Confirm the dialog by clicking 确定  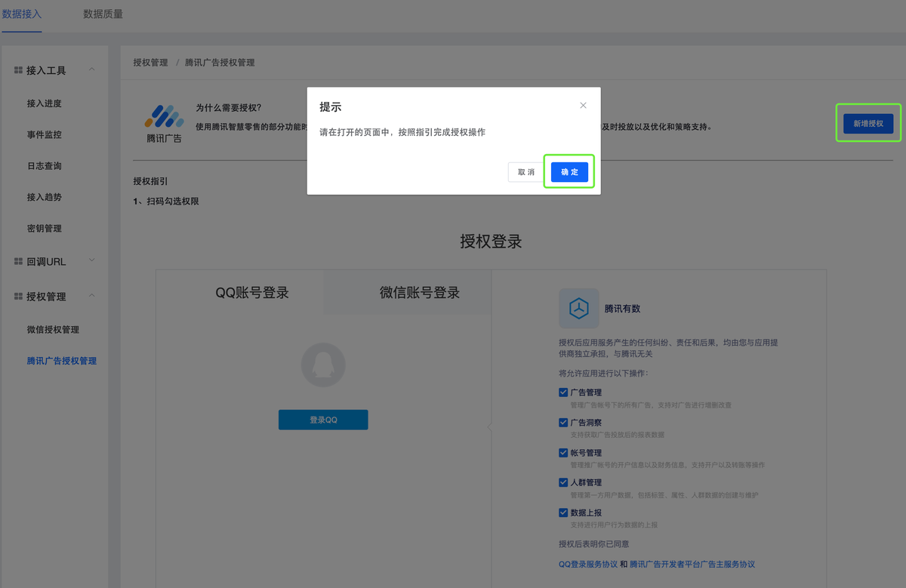click(x=569, y=171)
